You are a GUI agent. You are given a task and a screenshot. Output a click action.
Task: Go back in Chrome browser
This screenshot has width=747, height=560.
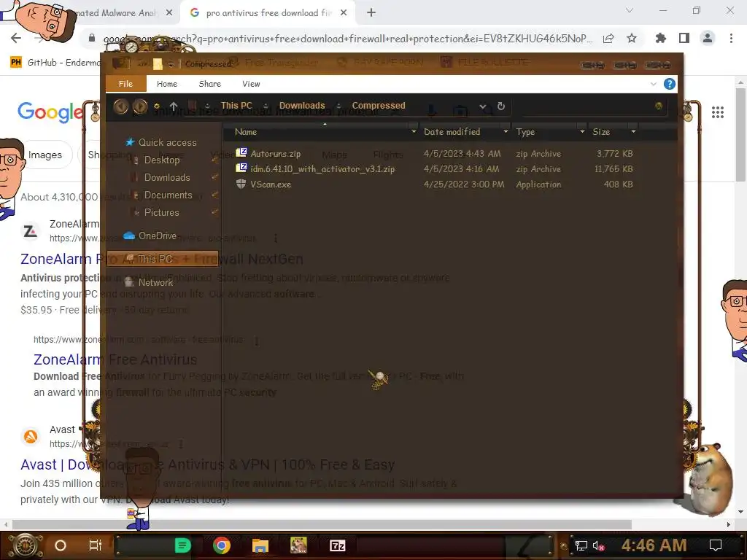(x=16, y=38)
